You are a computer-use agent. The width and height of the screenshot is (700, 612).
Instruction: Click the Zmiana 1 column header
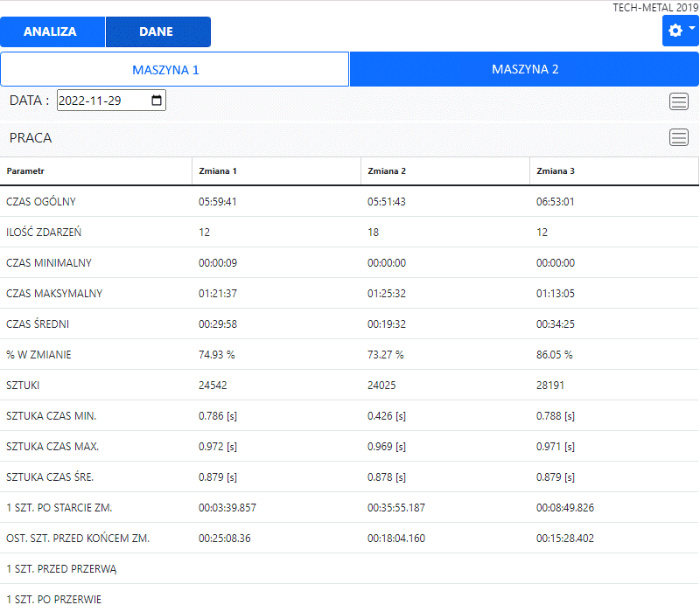point(217,170)
